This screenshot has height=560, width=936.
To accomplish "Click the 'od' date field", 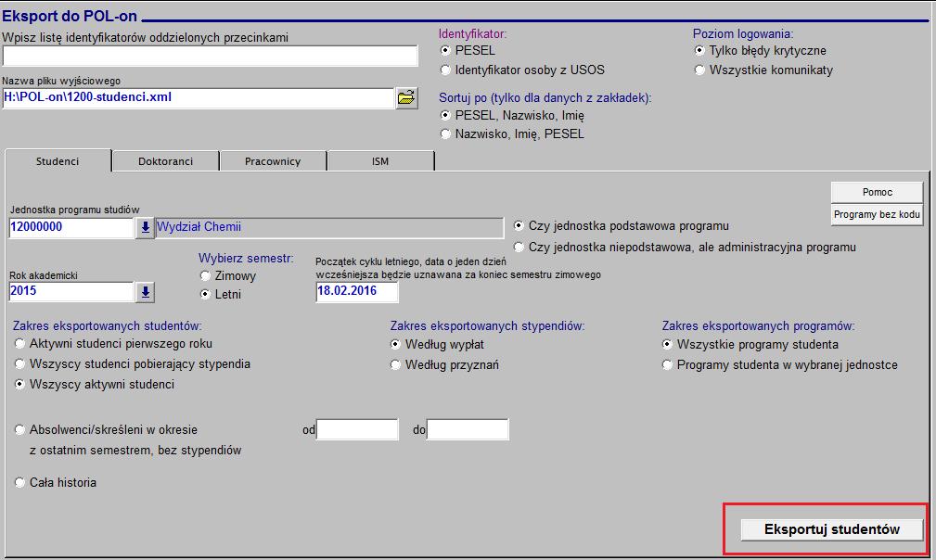I will coord(357,429).
